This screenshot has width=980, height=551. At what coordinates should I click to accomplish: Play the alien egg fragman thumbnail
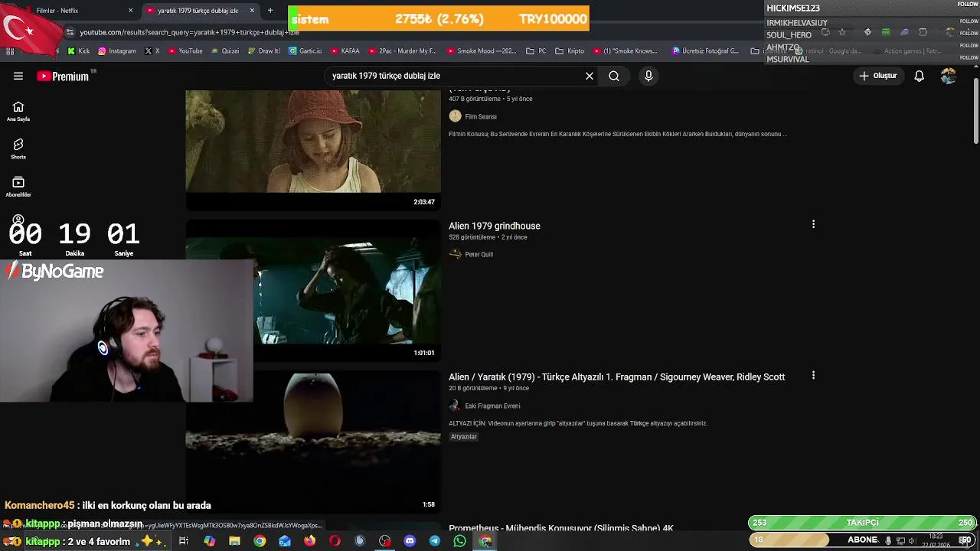(x=313, y=442)
